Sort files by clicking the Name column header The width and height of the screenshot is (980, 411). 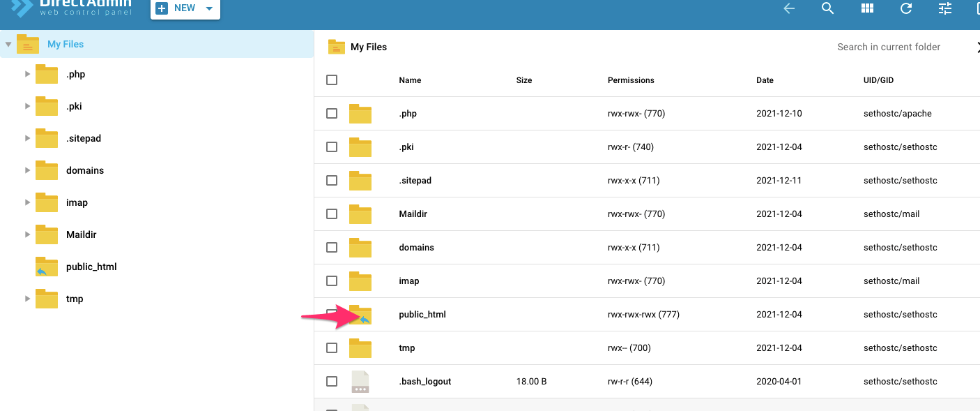pyautogui.click(x=410, y=80)
